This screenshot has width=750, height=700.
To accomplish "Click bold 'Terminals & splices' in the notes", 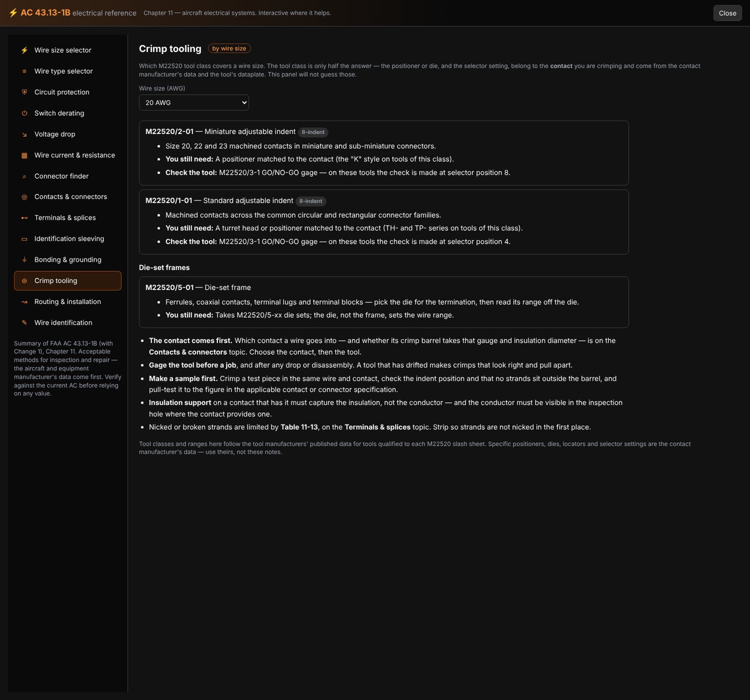I will (378, 427).
